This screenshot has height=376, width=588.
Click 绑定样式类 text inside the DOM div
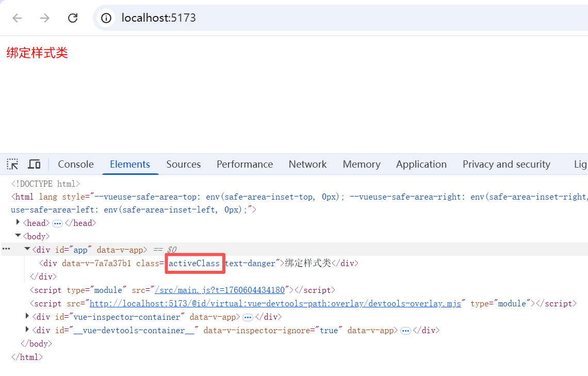click(x=308, y=264)
